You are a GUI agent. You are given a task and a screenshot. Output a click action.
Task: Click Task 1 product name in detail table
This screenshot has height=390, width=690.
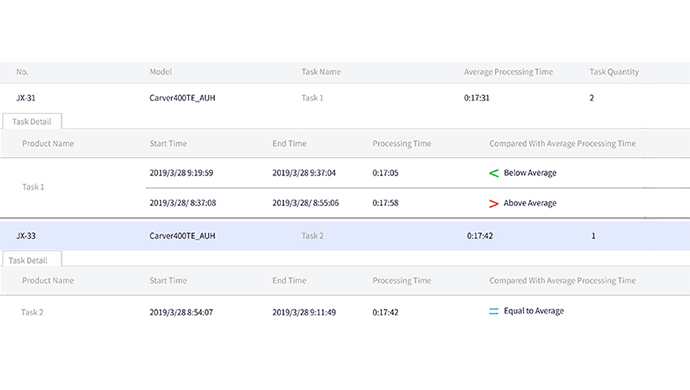pos(33,187)
